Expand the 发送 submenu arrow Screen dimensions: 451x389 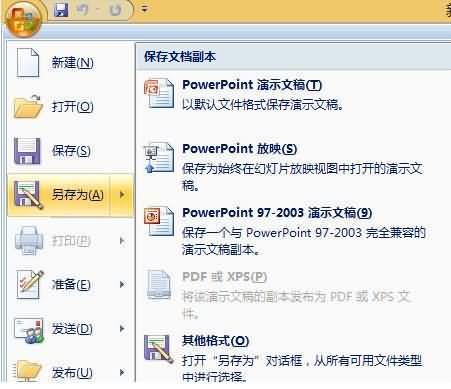(122, 329)
